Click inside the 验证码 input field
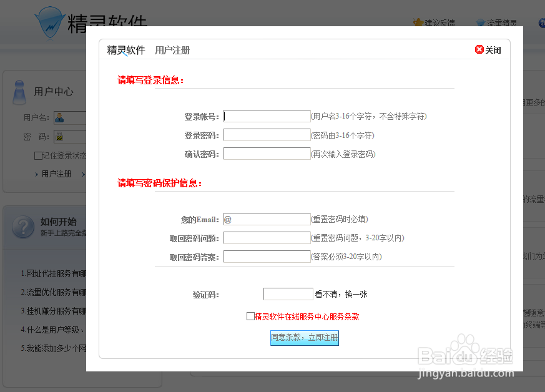Screen dimensions: 545x392 tap(288, 293)
